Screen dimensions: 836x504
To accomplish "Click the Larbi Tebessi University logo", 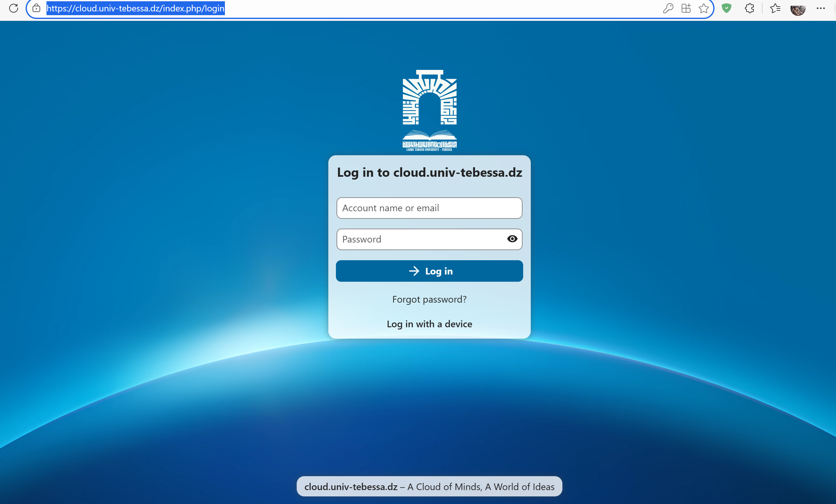I will coord(430,108).
